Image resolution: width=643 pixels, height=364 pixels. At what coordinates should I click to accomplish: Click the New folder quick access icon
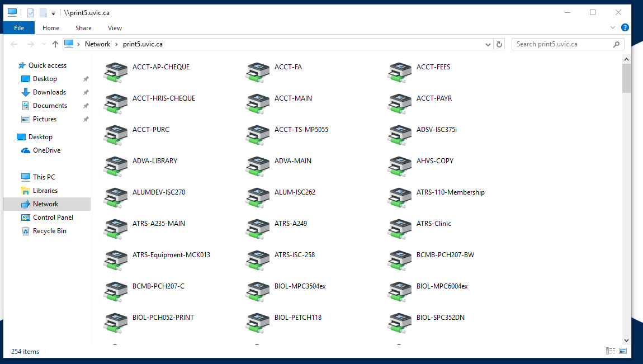tap(43, 13)
